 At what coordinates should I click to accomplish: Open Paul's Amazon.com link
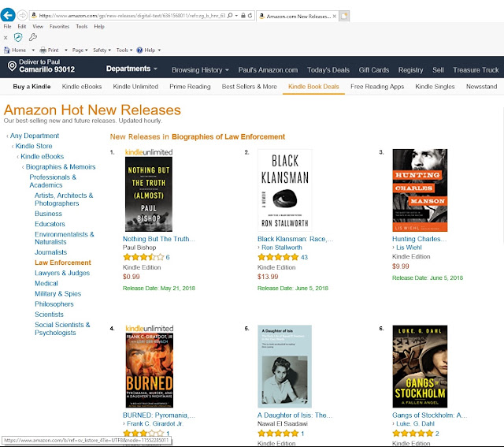(268, 70)
